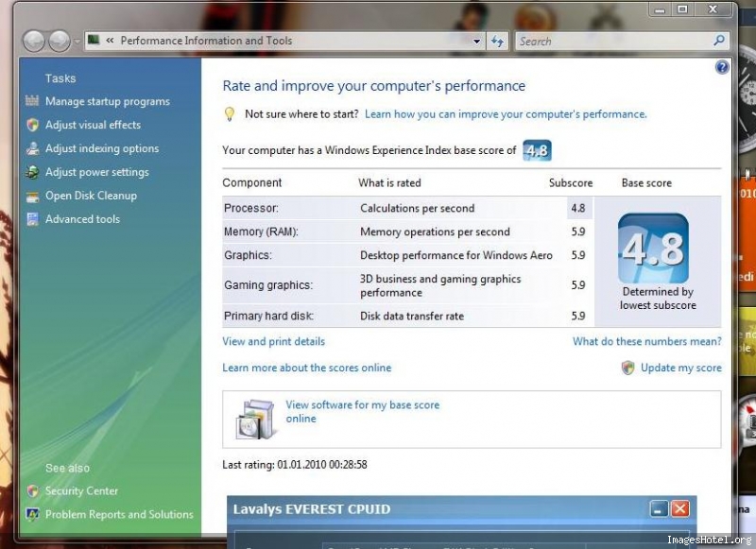Click the Open Disk Cleanup icon

click(33, 197)
